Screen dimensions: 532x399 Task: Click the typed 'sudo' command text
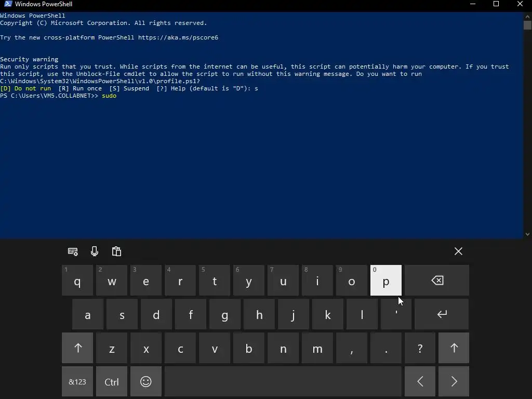point(109,96)
